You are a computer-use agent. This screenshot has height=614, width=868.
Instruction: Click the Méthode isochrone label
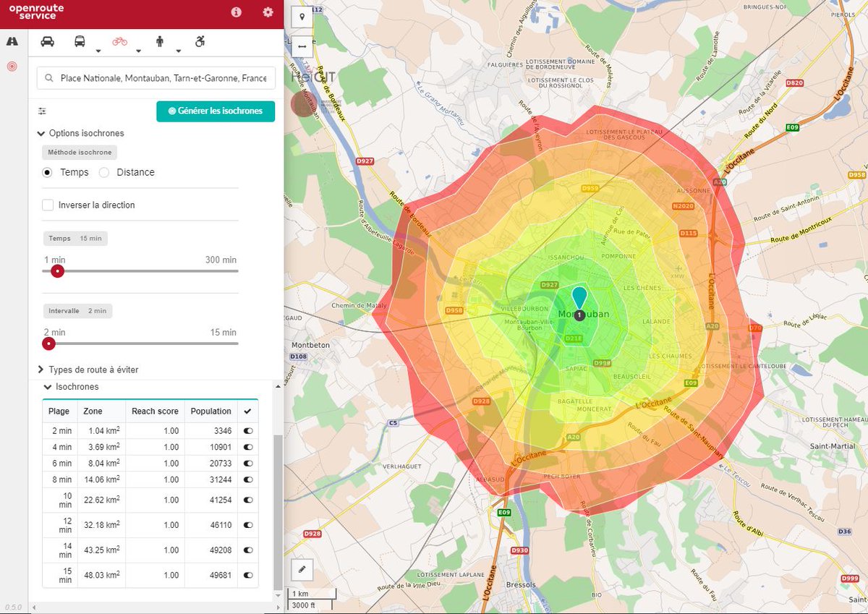click(x=80, y=153)
